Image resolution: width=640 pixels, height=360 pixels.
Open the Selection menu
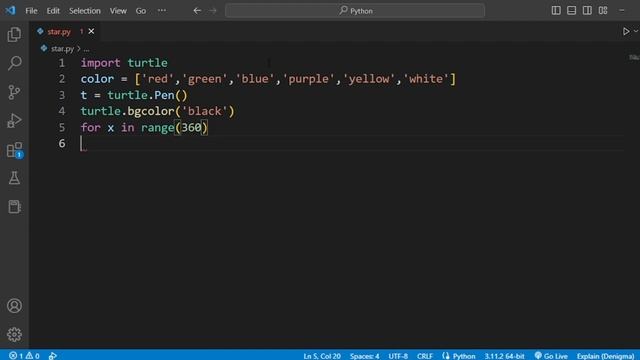[x=84, y=11]
